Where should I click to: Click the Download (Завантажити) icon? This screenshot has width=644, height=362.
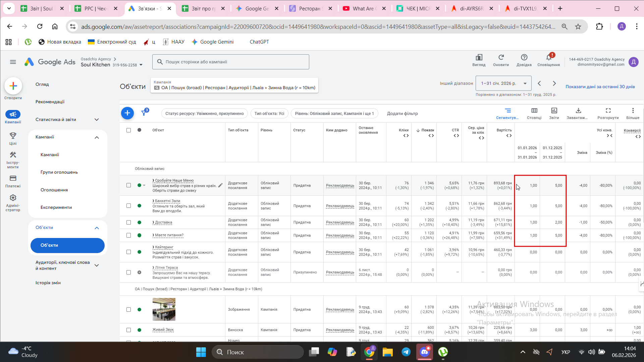(578, 111)
